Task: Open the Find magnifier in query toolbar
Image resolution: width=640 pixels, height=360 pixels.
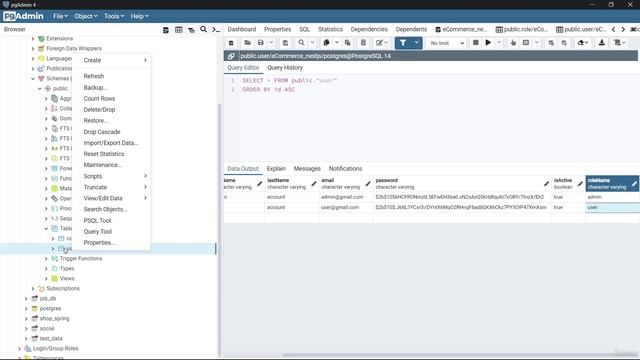Action: (x=301, y=43)
